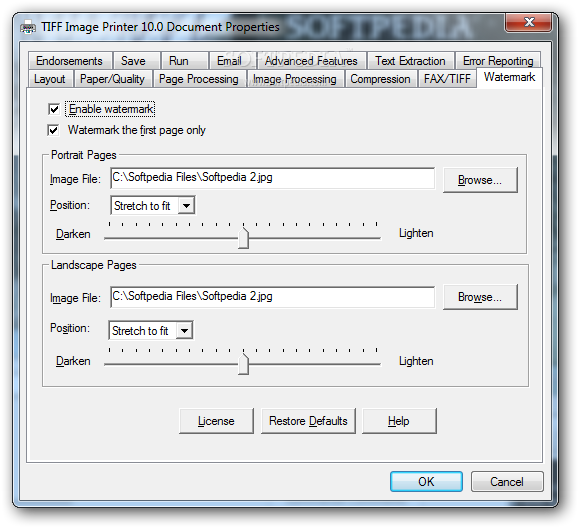Switch to Error Reporting tab

tap(498, 61)
